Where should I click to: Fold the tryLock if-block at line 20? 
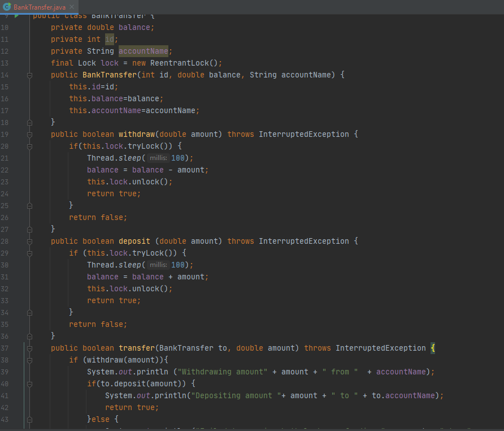[x=30, y=146]
